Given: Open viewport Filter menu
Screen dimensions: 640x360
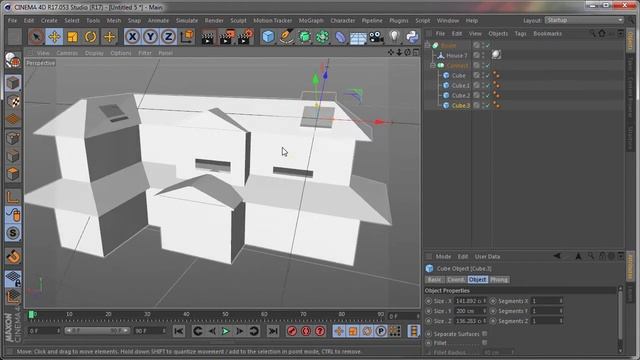Looking at the screenshot, I should click(145, 53).
